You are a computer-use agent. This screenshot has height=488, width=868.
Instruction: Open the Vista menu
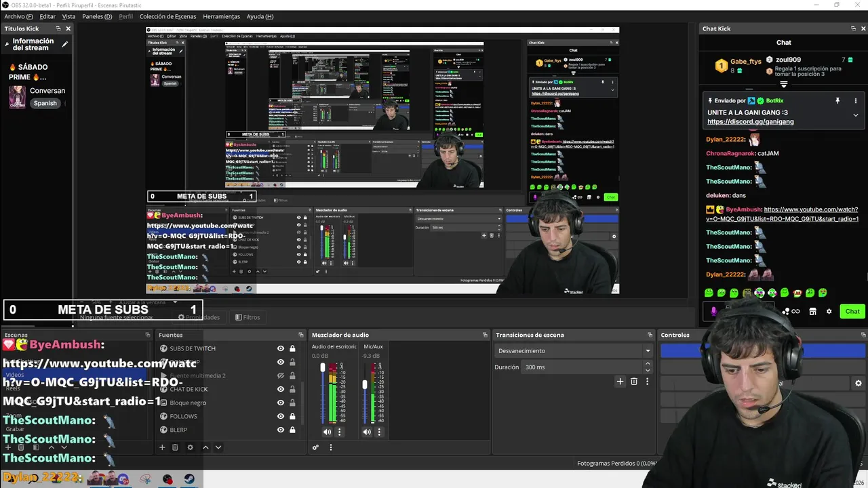68,16
